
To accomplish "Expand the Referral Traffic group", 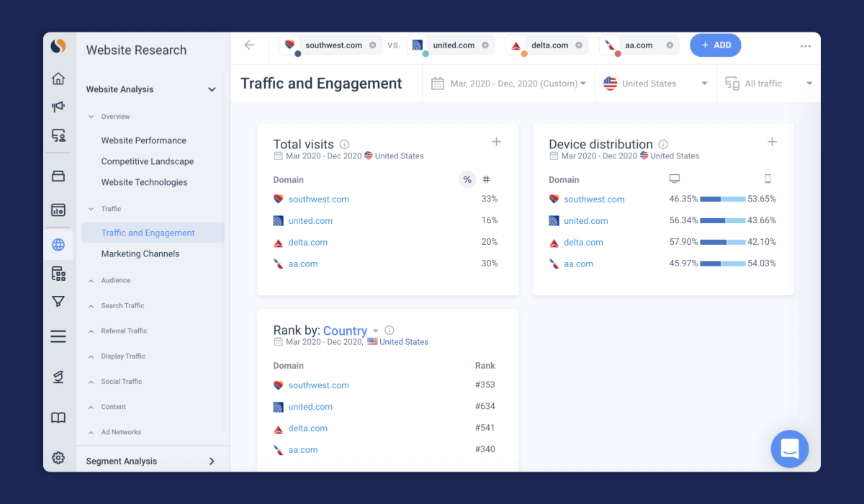I will pos(91,331).
